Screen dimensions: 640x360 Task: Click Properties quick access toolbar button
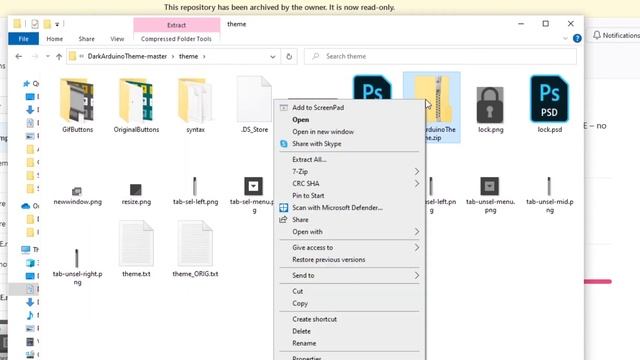tap(35, 24)
